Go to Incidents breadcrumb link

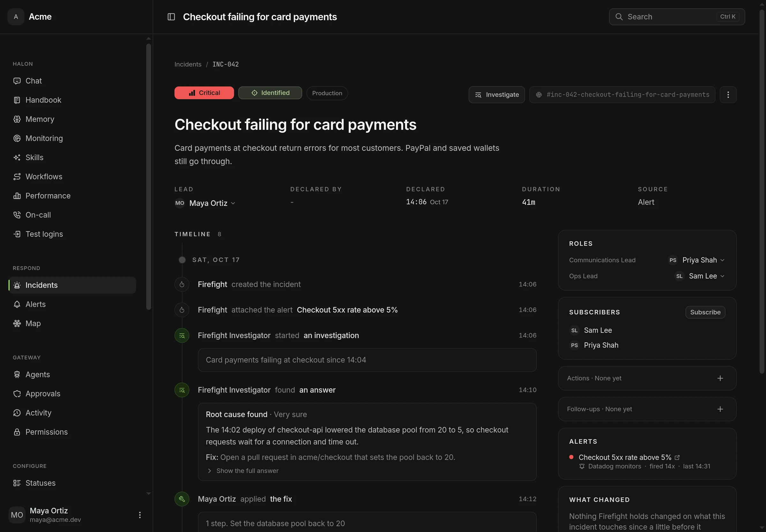tap(188, 64)
